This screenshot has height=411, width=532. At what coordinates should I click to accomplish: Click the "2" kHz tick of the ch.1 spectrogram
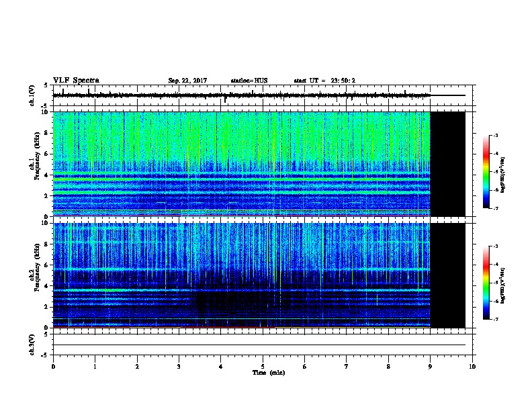click(47, 196)
